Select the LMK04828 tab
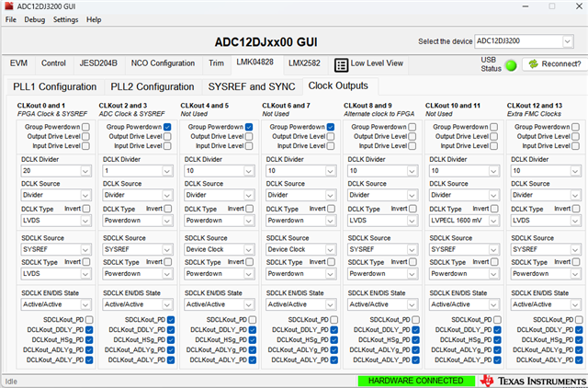 pyautogui.click(x=255, y=63)
